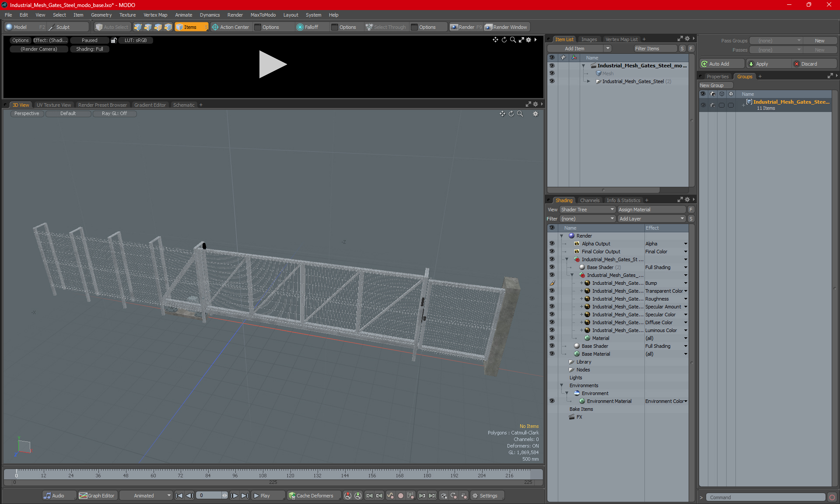Switch to UV Texture View tab
Viewport: 840px width, 504px height.
(53, 105)
